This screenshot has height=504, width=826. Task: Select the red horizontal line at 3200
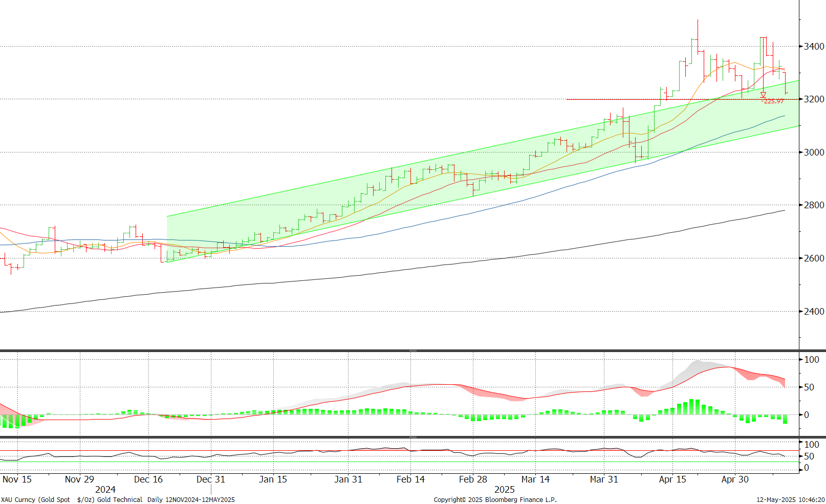(x=682, y=99)
